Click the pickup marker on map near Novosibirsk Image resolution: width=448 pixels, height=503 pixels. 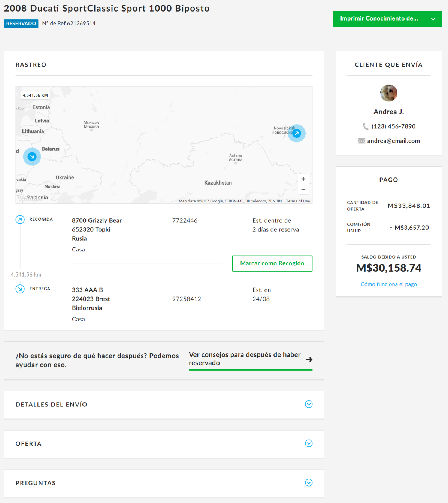point(297,133)
